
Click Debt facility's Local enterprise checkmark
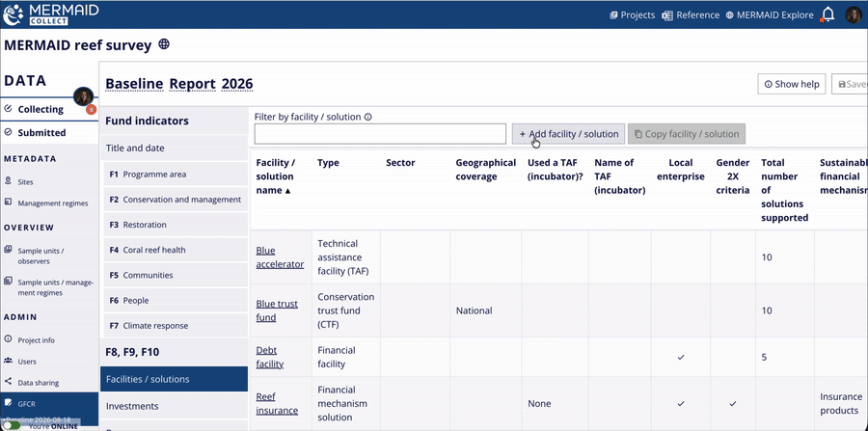[681, 358]
